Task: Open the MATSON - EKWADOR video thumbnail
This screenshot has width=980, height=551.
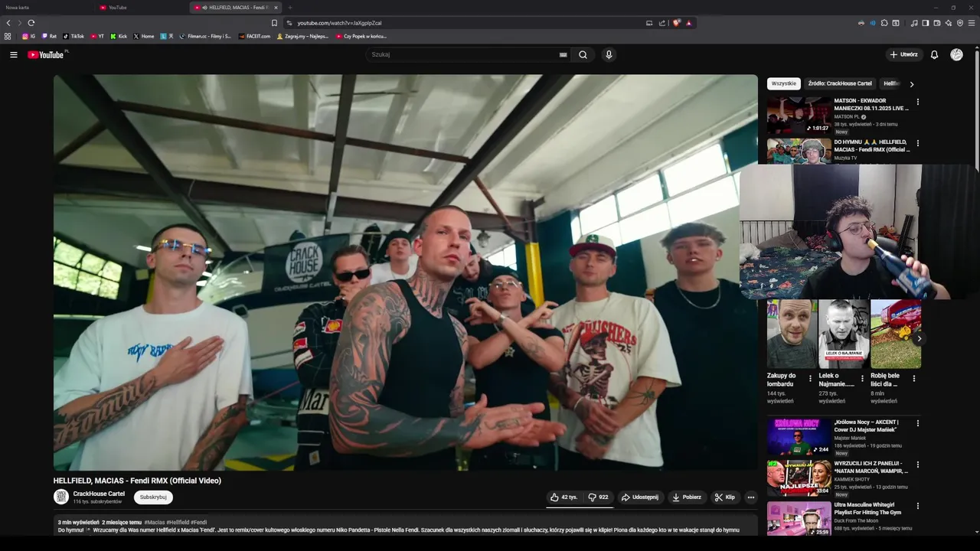Action: click(x=799, y=115)
